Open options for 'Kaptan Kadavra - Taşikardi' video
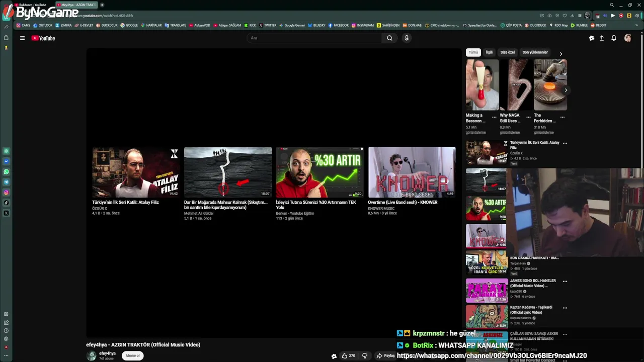The height and width of the screenshot is (362, 644). (565, 308)
